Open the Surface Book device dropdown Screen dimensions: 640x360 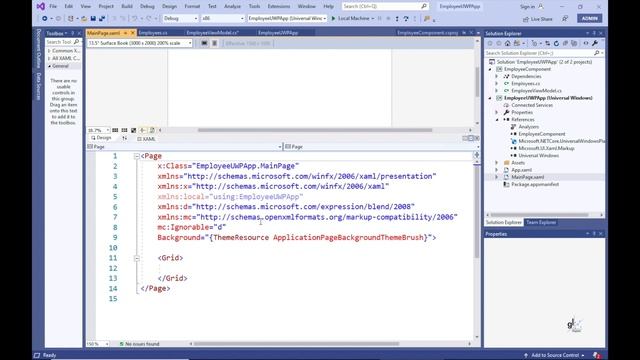(140, 43)
